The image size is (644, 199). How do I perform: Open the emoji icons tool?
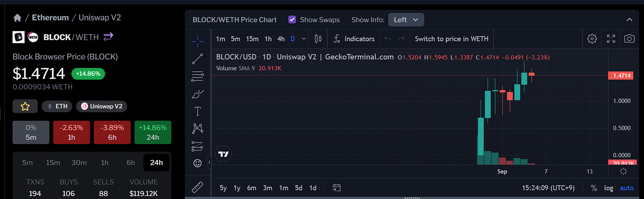[x=198, y=163]
